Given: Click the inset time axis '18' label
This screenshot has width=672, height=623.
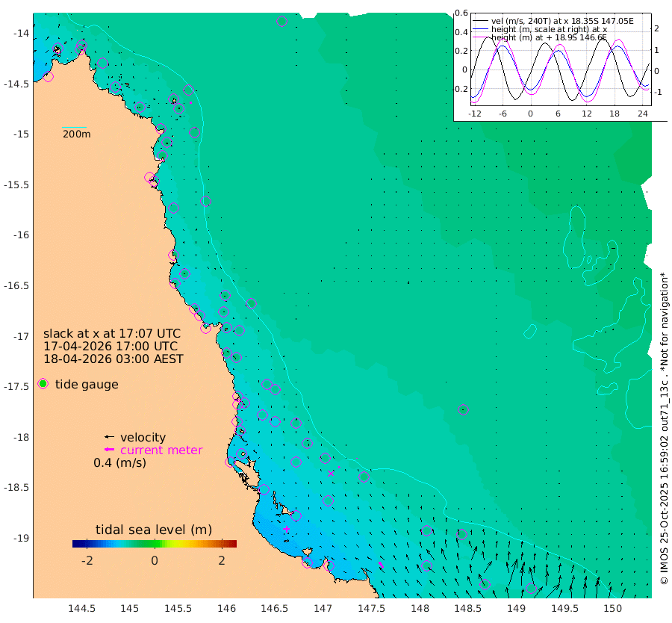Looking at the screenshot, I should [x=615, y=114].
